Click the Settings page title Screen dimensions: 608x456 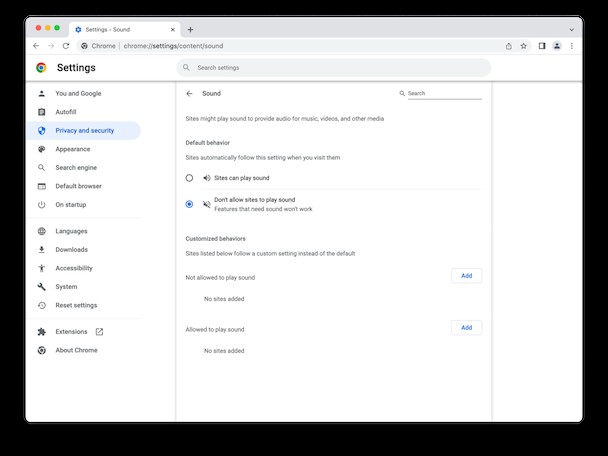[x=76, y=67]
